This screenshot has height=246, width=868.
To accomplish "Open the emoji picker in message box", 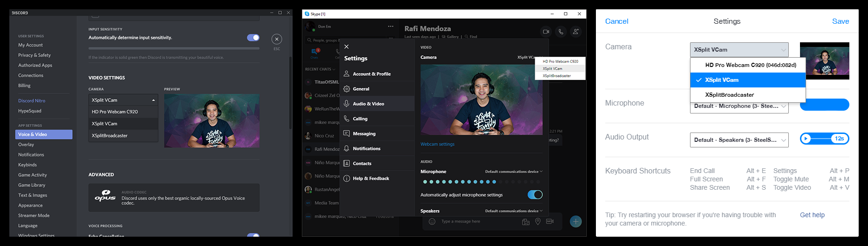I will pyautogui.click(x=432, y=221).
